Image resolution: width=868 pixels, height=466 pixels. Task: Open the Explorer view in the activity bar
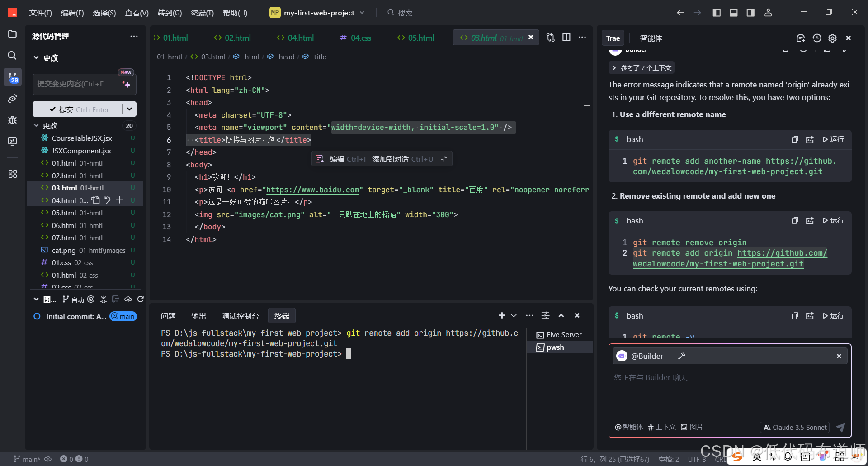pyautogui.click(x=12, y=34)
